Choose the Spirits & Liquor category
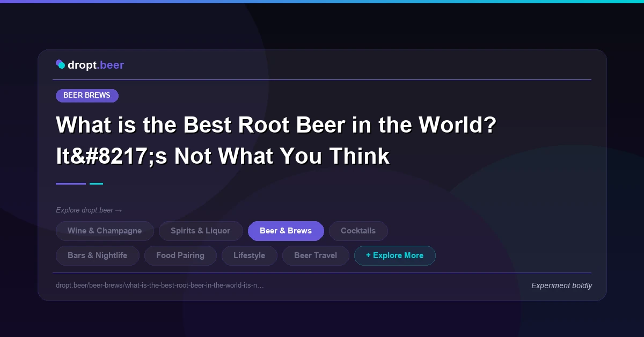This screenshot has height=337, width=644. pos(201,231)
